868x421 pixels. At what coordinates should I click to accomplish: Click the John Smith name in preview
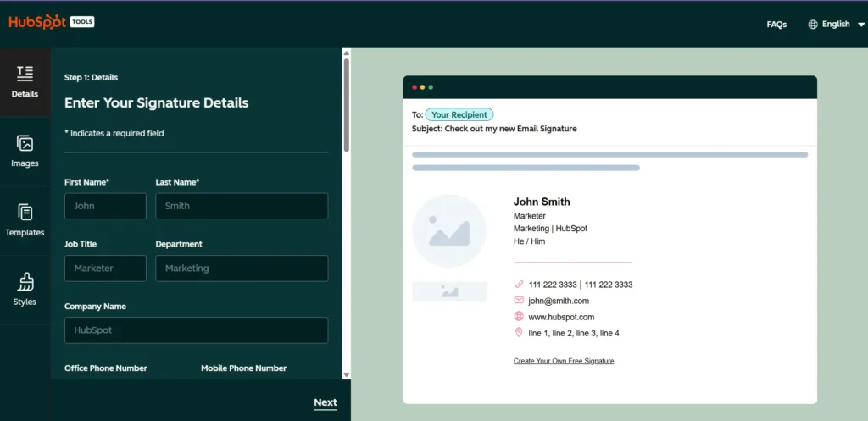[542, 202]
